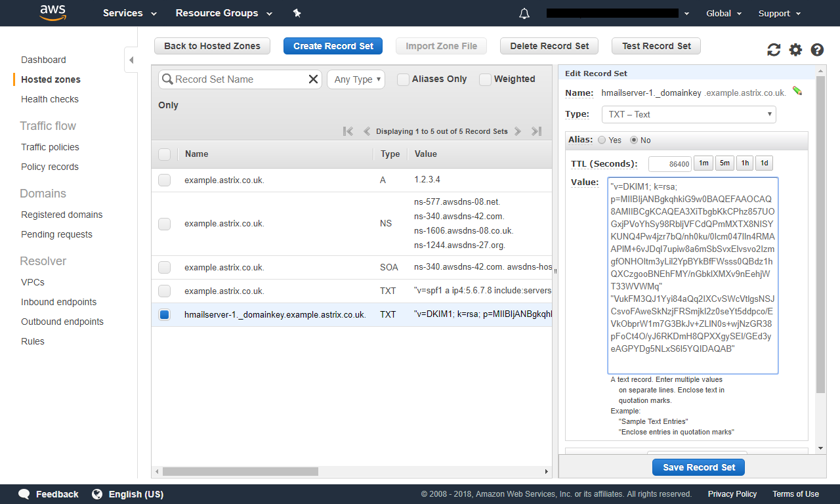Click the horizontal scrollbar of record list

(240, 471)
